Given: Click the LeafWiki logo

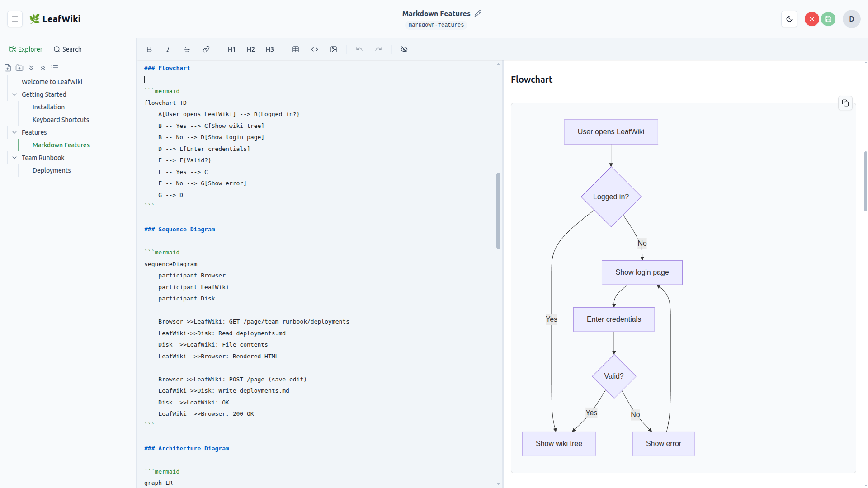Looking at the screenshot, I should [x=55, y=19].
